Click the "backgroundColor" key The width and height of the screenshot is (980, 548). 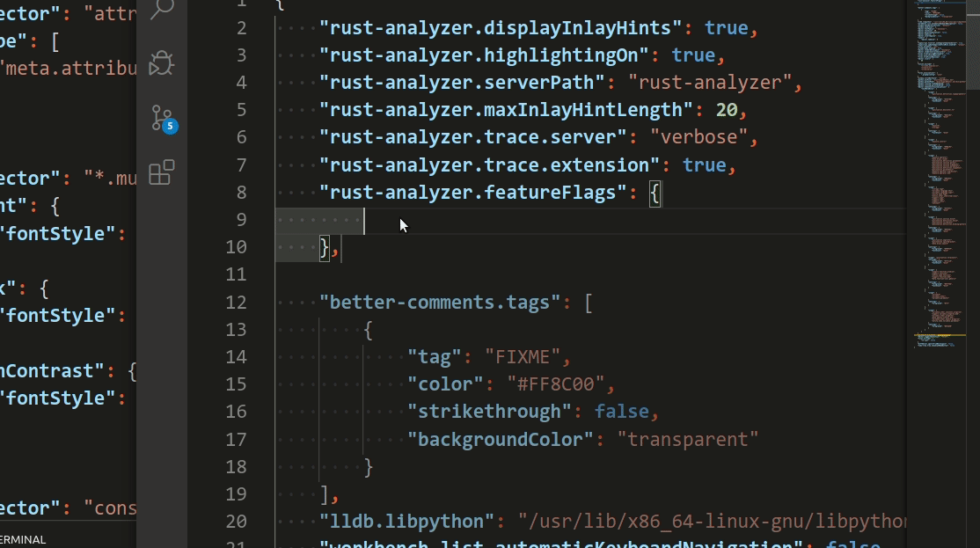(x=500, y=439)
